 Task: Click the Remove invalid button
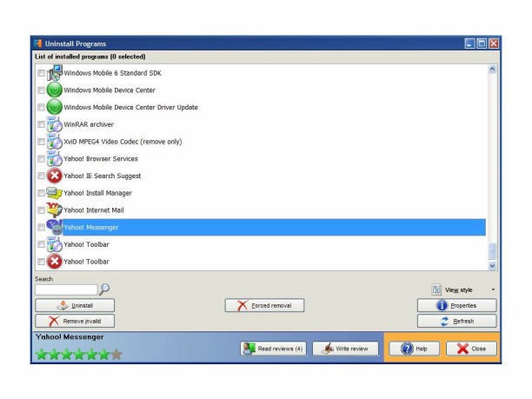coord(75,321)
